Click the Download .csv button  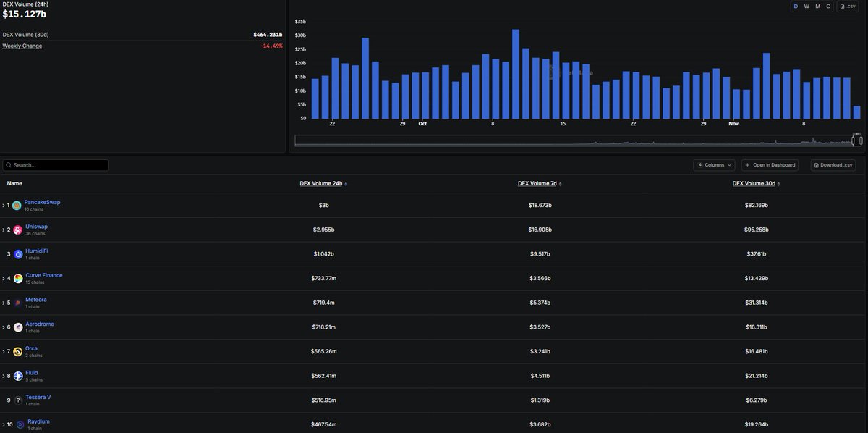pos(833,164)
